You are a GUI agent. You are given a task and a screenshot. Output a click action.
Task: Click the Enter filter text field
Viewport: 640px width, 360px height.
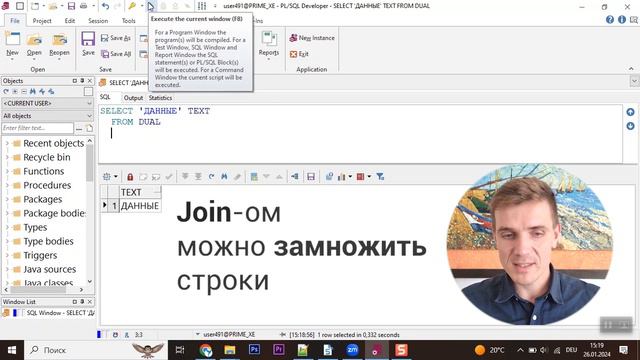point(37,128)
